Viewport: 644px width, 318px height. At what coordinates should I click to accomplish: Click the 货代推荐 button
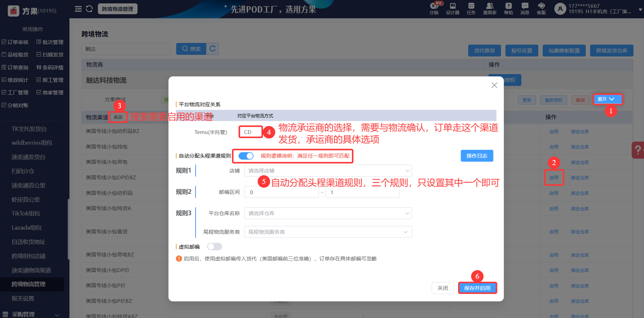tap(484, 50)
